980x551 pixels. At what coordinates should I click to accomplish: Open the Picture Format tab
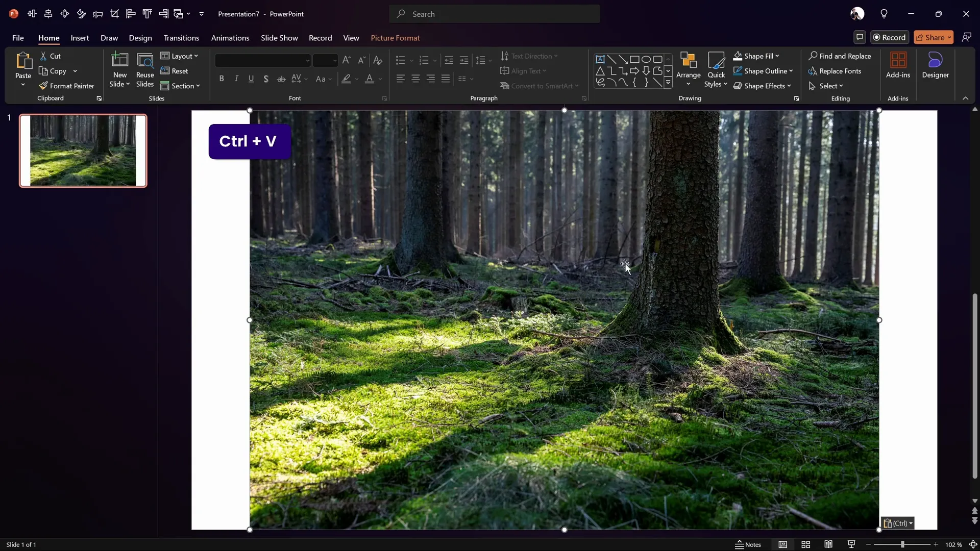pos(395,38)
